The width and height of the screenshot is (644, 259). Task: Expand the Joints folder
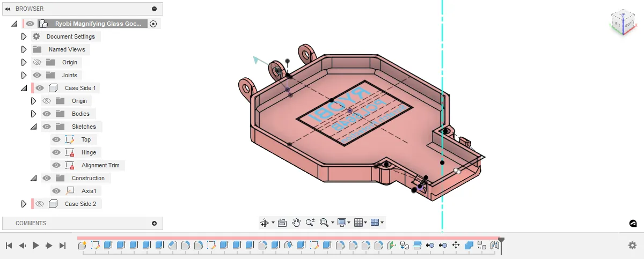[x=24, y=75]
